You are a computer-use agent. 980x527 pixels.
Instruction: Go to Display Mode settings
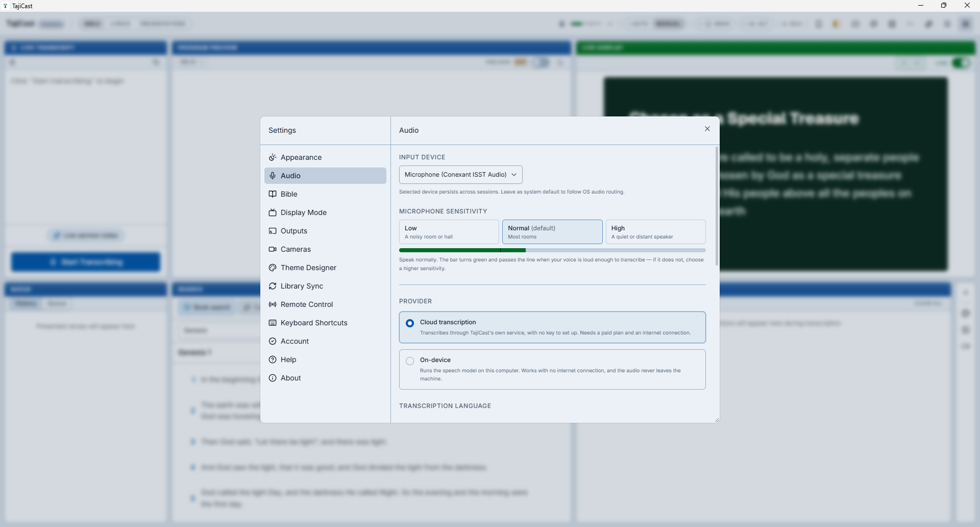pos(325,212)
